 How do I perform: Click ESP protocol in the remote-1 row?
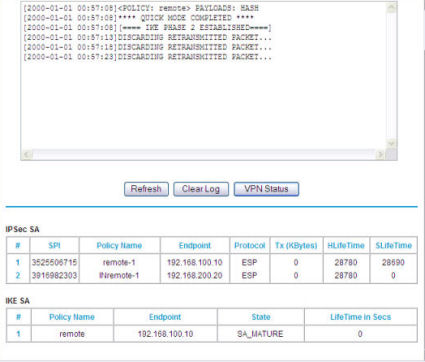[249, 263]
